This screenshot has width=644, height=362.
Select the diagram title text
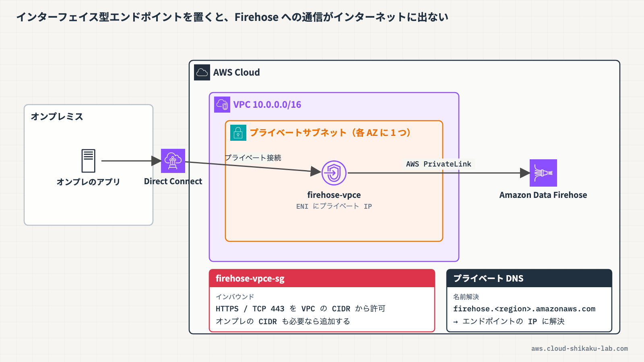tap(232, 17)
